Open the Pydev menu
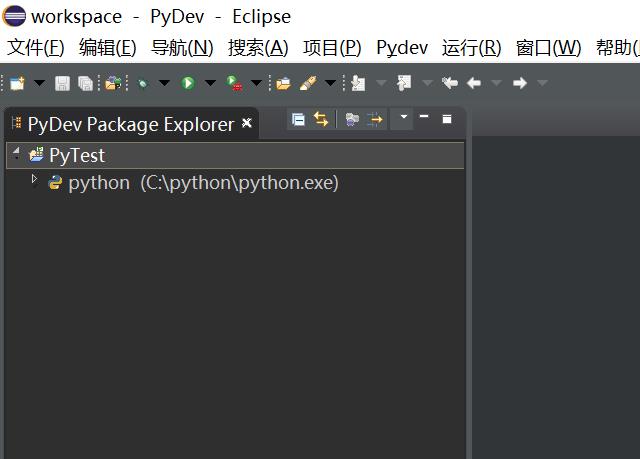The height and width of the screenshot is (459, 640). [x=402, y=48]
